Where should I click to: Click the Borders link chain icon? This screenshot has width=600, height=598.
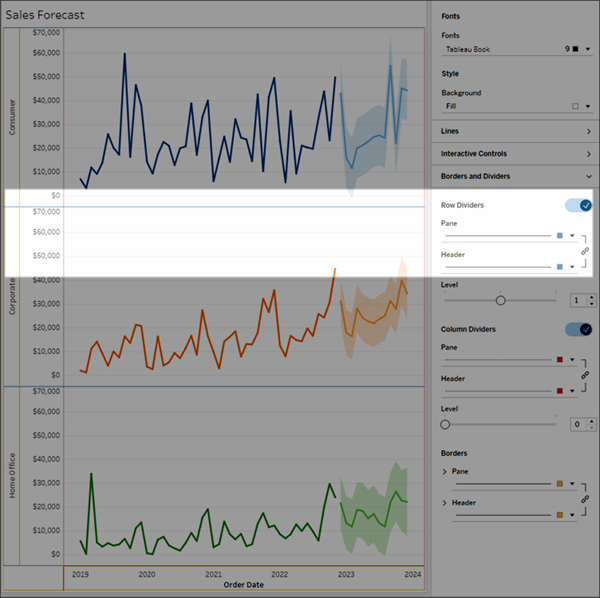pos(585,499)
